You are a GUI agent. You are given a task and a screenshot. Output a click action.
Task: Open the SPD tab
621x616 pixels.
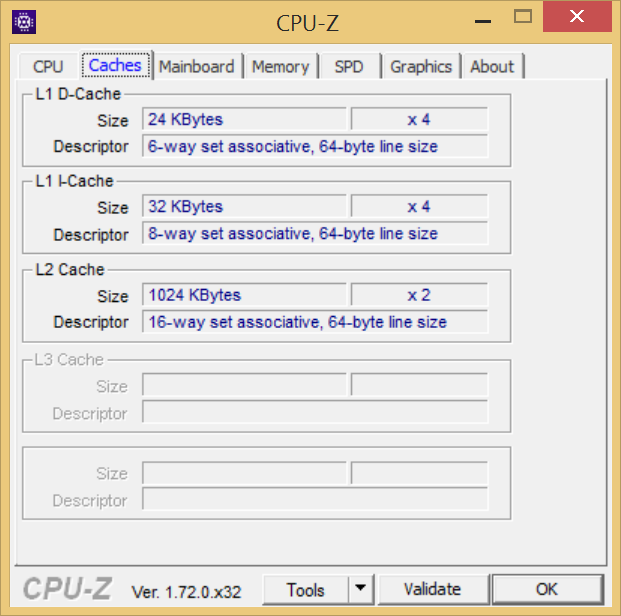pos(349,67)
